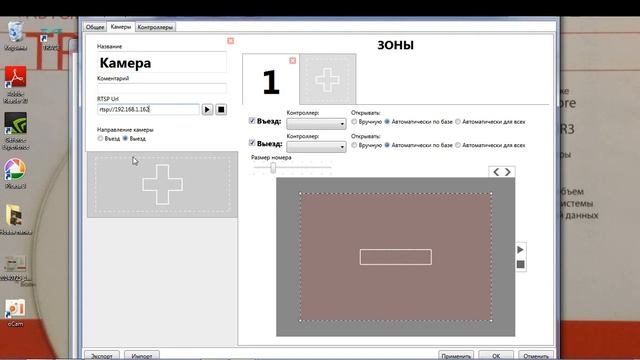Select zone tab 1
Viewport: 640px width, 360px height.
271,80
